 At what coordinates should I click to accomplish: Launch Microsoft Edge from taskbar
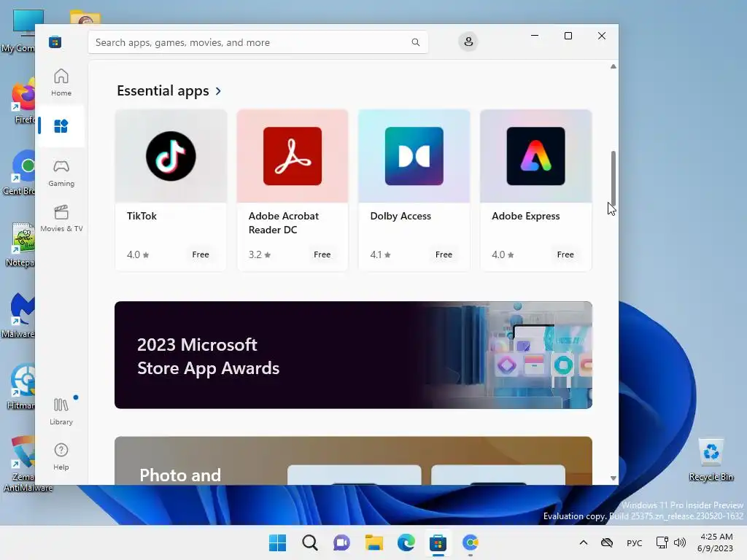406,542
